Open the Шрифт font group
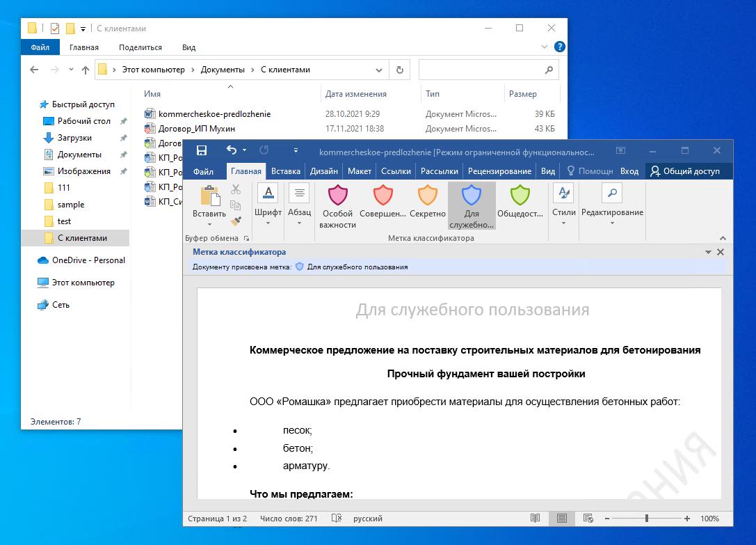756x545 pixels. [268, 205]
